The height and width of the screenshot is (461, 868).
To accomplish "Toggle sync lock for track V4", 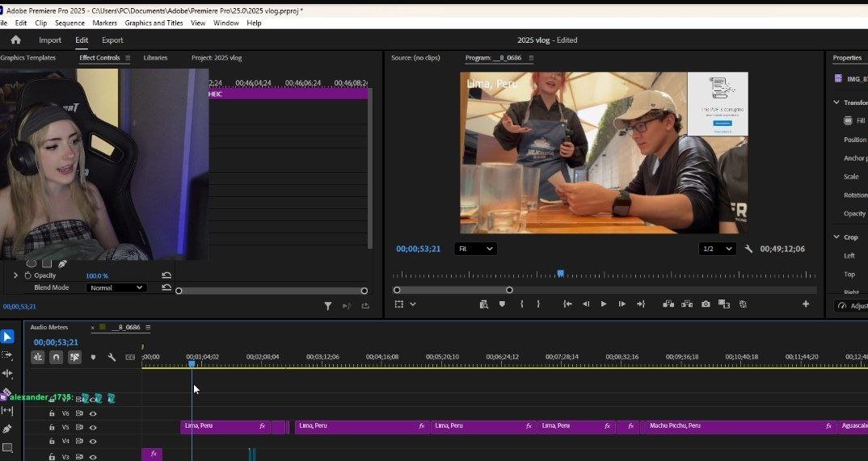I will tap(79, 442).
